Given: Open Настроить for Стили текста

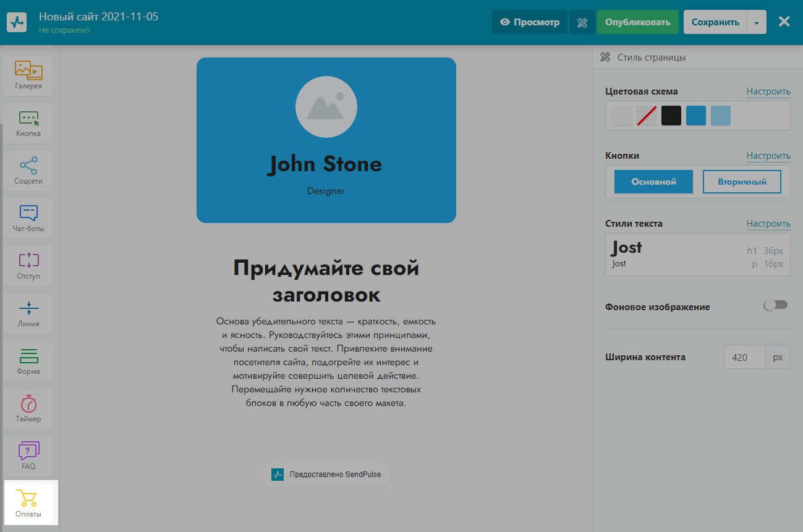Looking at the screenshot, I should [768, 224].
